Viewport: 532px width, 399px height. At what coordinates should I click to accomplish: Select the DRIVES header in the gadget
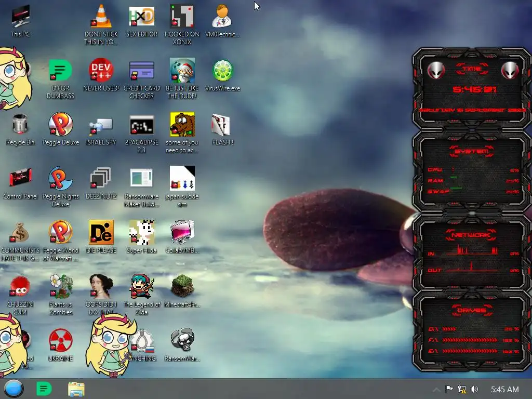point(472,310)
